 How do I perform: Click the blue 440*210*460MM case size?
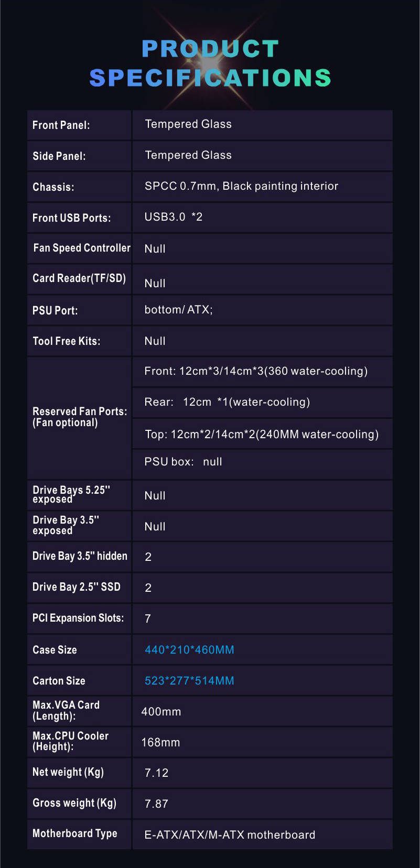pos(189,650)
